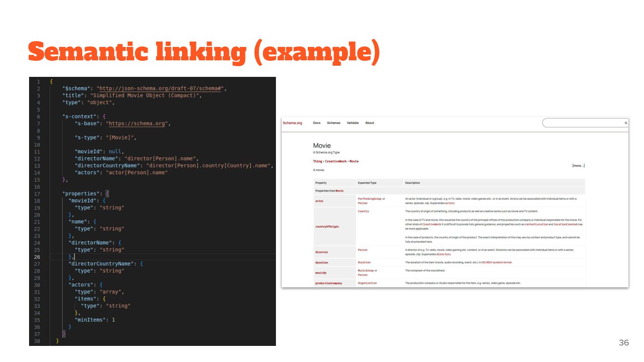
Task: Open the countryOfOrigin property link
Action: (327, 227)
